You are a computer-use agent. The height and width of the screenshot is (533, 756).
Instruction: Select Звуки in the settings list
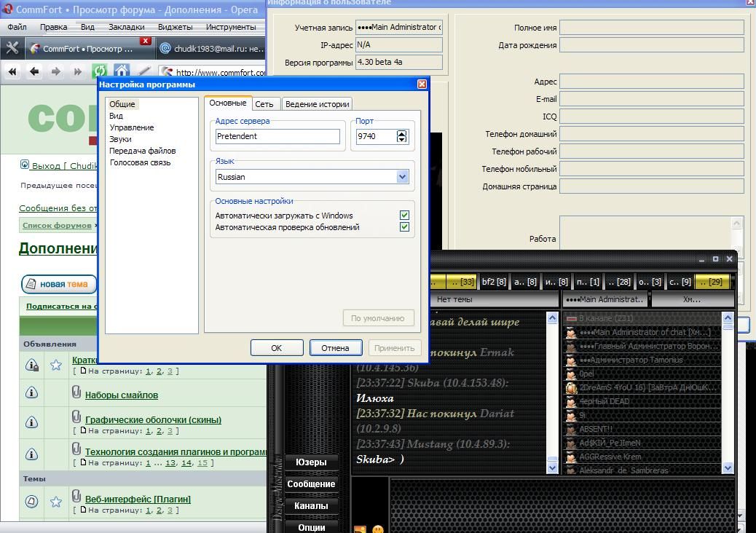click(x=120, y=139)
